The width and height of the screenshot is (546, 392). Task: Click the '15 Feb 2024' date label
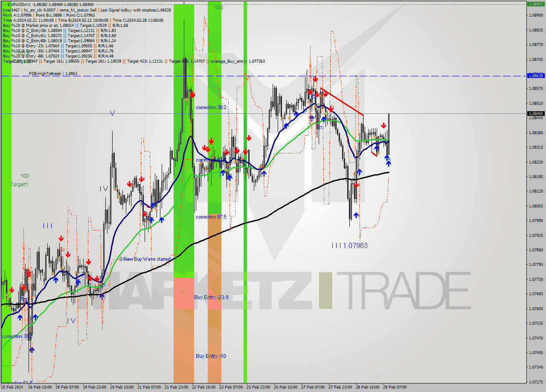tap(12, 388)
